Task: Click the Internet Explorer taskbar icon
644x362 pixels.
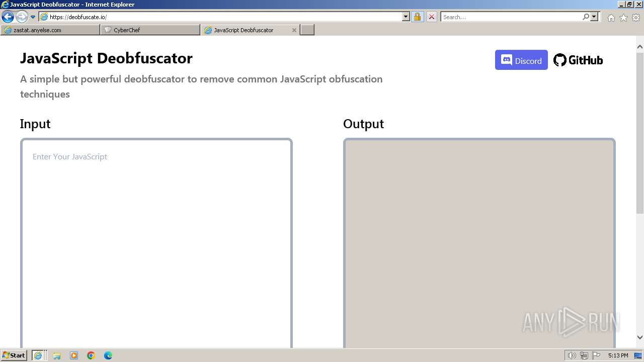Action: [38, 355]
